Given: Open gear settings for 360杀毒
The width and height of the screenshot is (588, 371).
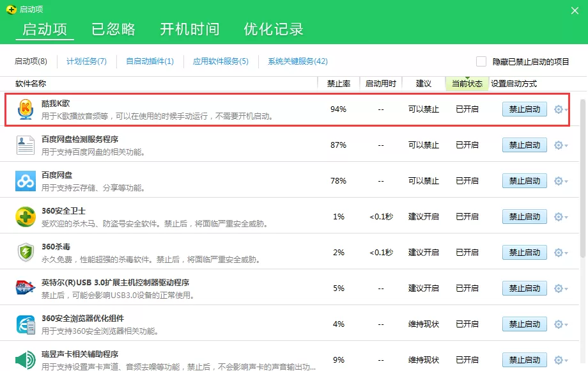Looking at the screenshot, I should [x=561, y=253].
